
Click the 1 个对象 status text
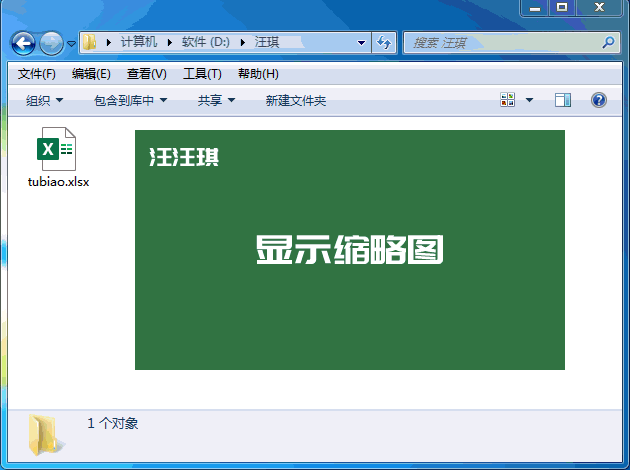[x=112, y=423]
